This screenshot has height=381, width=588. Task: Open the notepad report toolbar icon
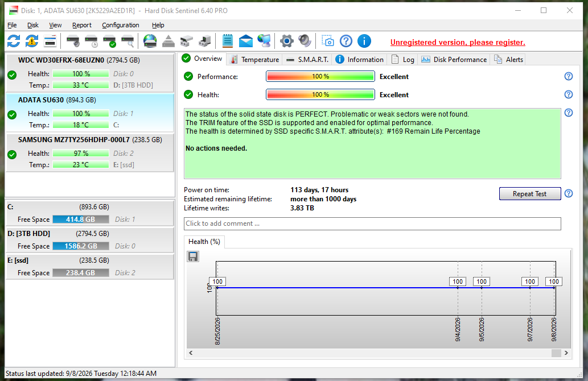tap(228, 41)
